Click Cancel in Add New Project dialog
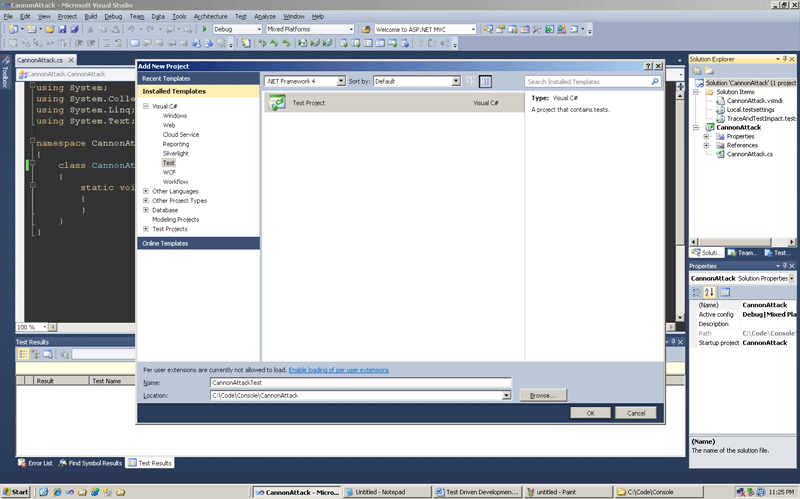 pyautogui.click(x=636, y=413)
